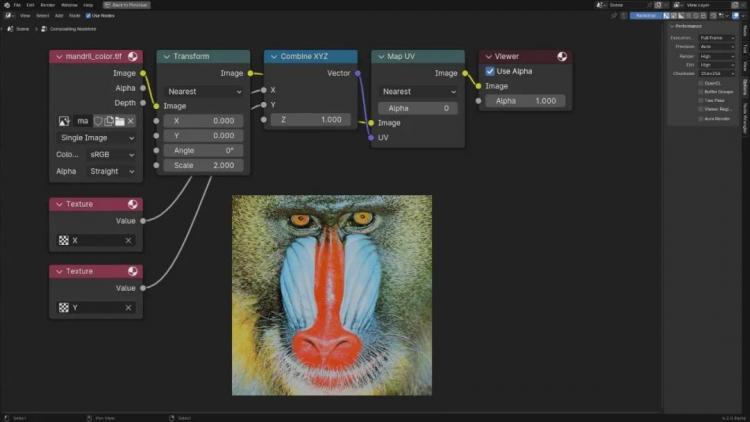Collapse the mandril_color.tif node
Viewport: 750px width, 422px height.
click(59, 56)
